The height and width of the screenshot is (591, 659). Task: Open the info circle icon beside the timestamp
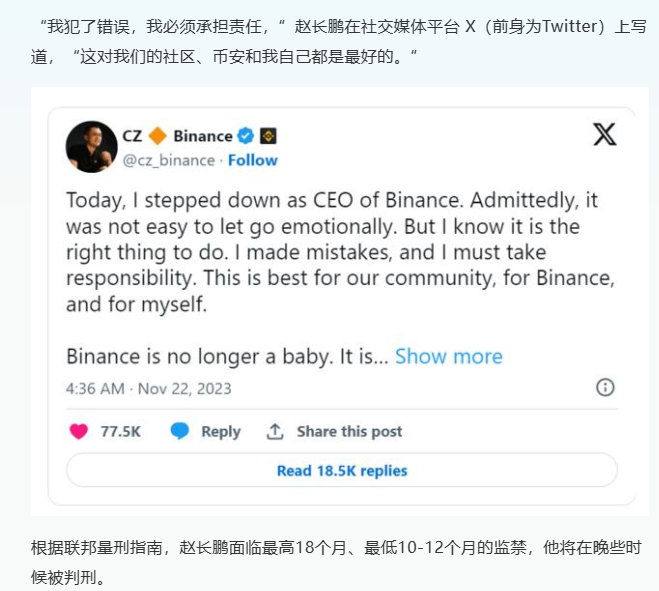(x=605, y=387)
